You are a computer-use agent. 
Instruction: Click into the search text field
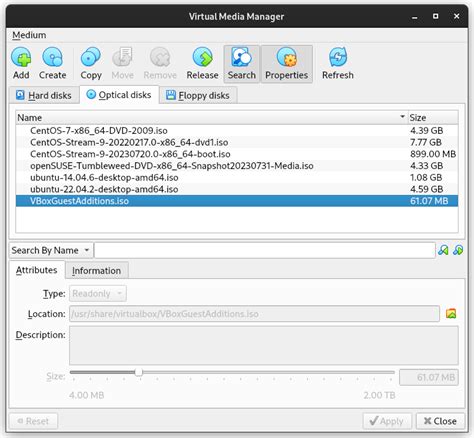265,250
